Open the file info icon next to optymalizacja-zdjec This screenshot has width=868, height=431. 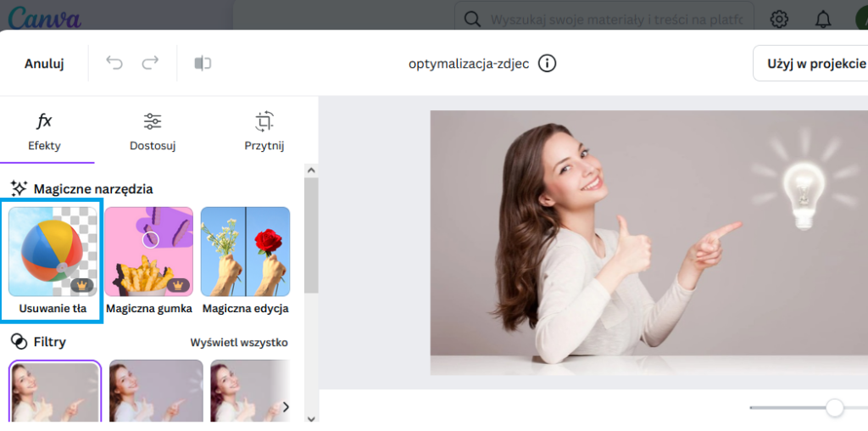548,64
